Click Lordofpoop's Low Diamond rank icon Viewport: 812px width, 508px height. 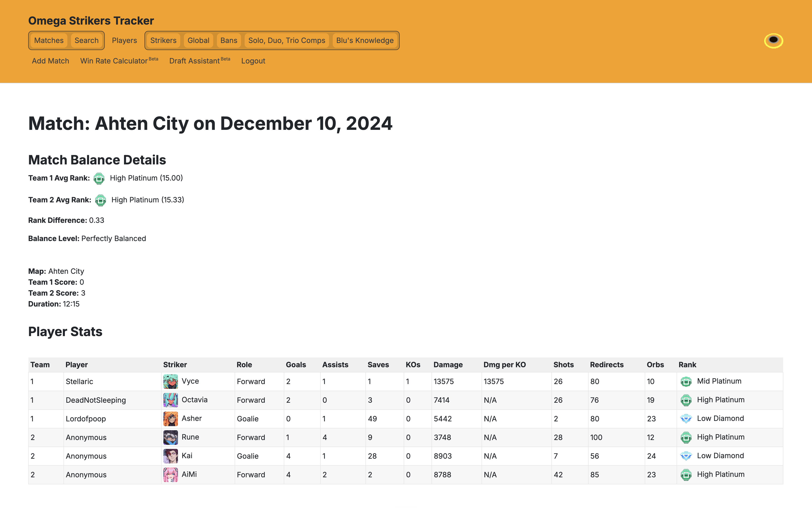pyautogui.click(x=685, y=419)
